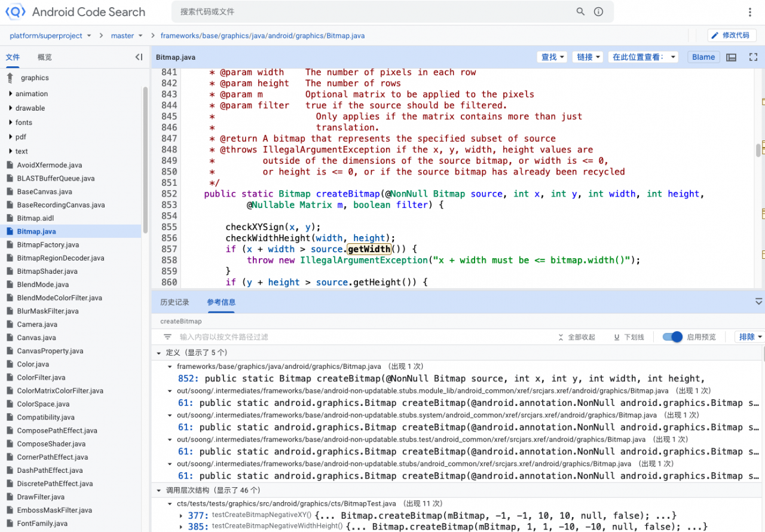This screenshot has width=765, height=532.
Task: Open the 查找 dropdown
Action: point(553,57)
